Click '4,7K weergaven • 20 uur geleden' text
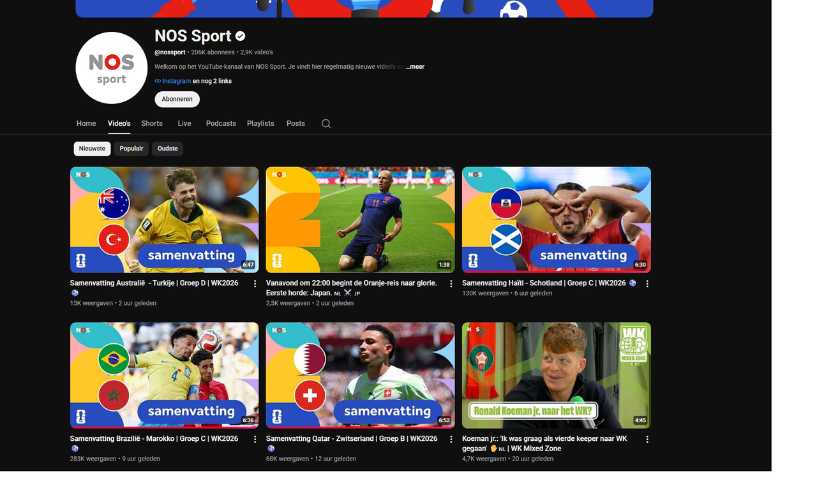Viewport: 817px width, 504px height. tap(508, 459)
